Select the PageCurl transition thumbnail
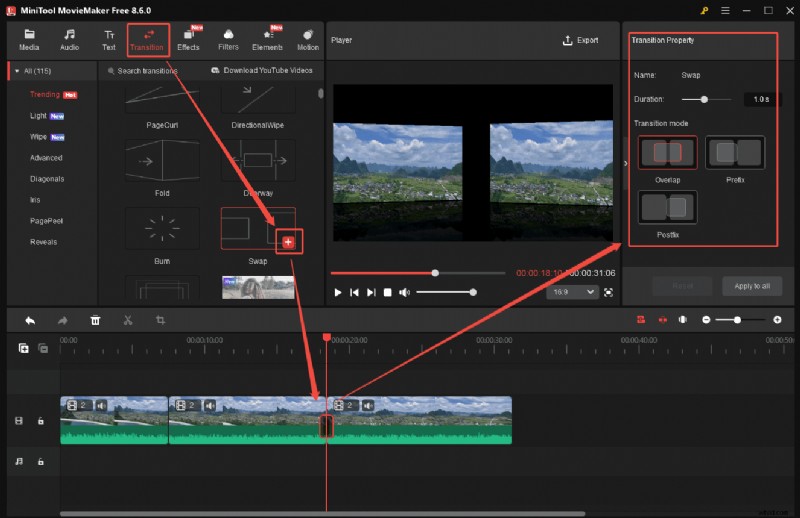The height and width of the screenshot is (518, 800). point(162,100)
